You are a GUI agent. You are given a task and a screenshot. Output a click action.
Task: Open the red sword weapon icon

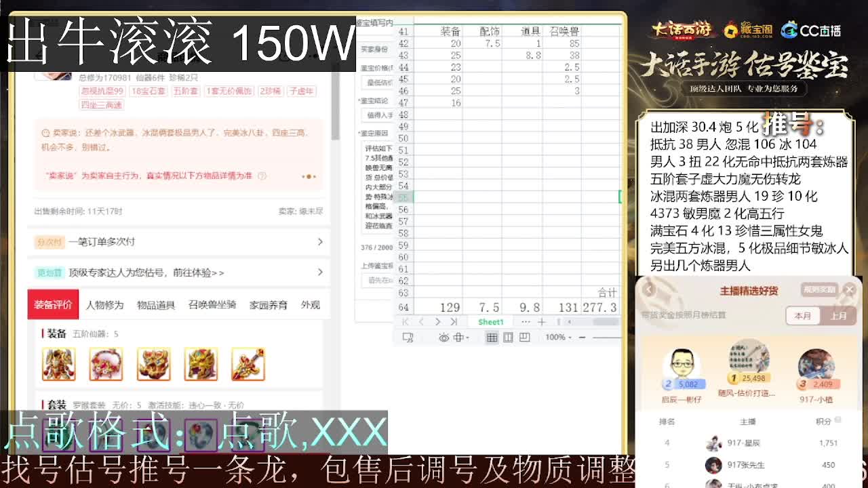(248, 364)
